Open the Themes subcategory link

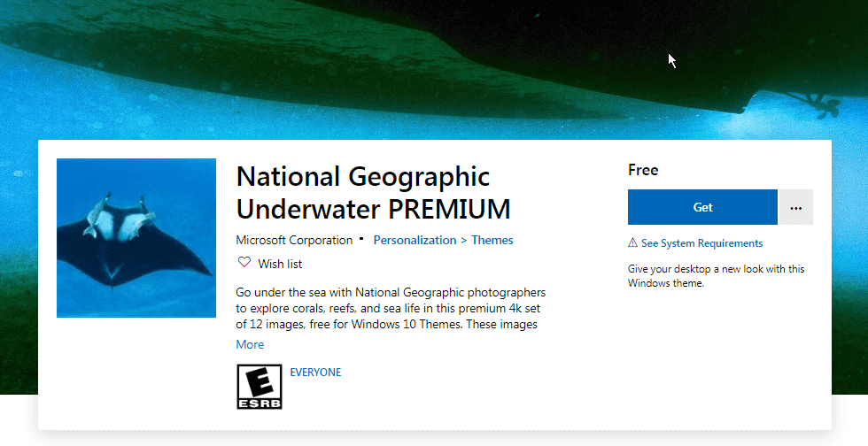[492, 240]
